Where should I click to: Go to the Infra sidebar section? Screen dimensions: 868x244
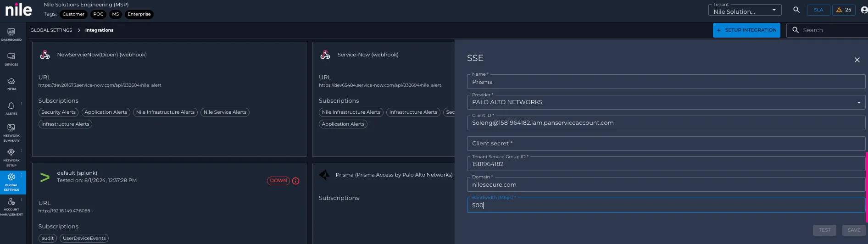point(11,83)
